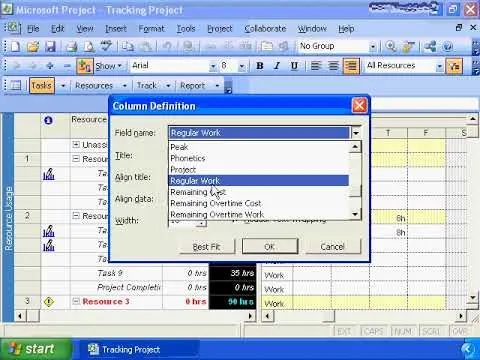Viewport: 480px width, 360px height.
Task: Click the Tasks guide button
Action: point(41,86)
